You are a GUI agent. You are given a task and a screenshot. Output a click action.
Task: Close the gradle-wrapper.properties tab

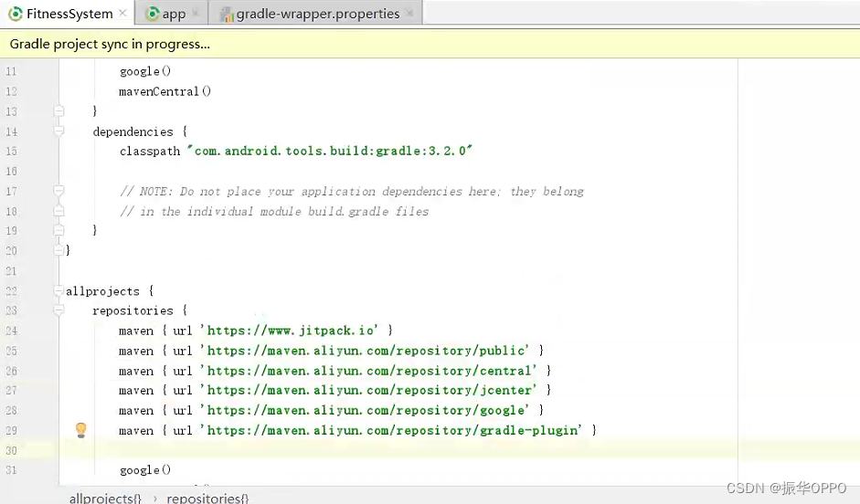tap(409, 13)
